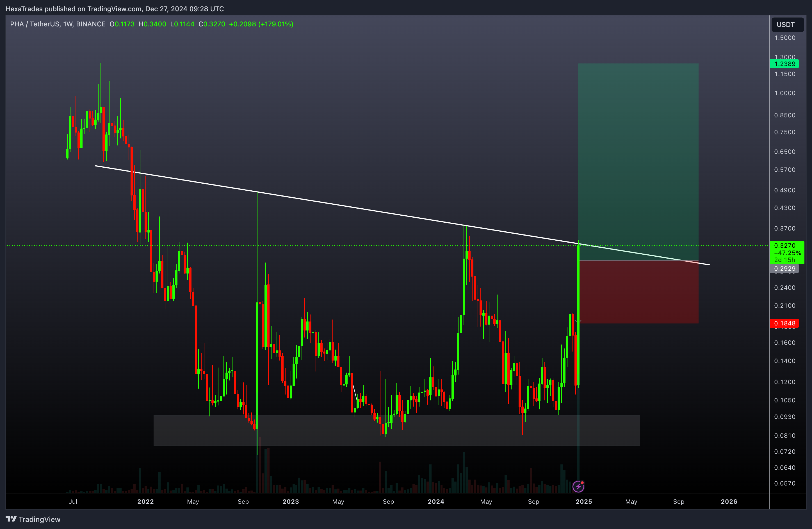Viewport: 812px width, 529px height.
Task: Click the TradingView logo
Action: tap(33, 519)
